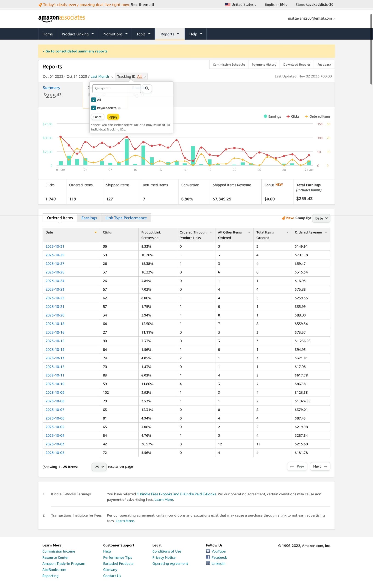Screen dimensions: 373x588
Task: Toggle the Clicks legend marker
Action: (288, 116)
